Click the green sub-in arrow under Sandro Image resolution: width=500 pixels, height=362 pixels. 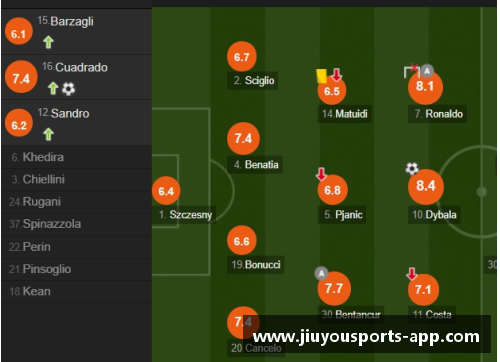[49, 134]
